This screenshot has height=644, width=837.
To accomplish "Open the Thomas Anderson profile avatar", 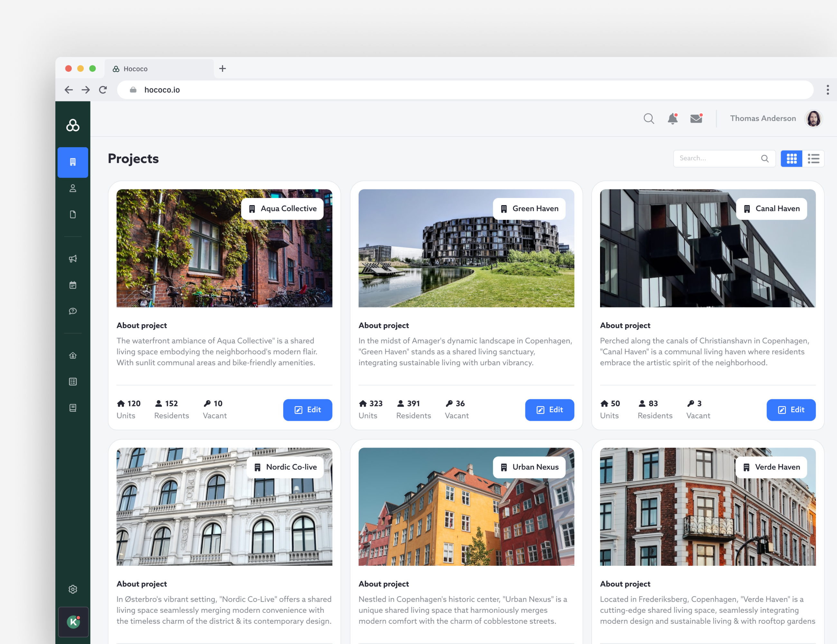I will pos(813,118).
